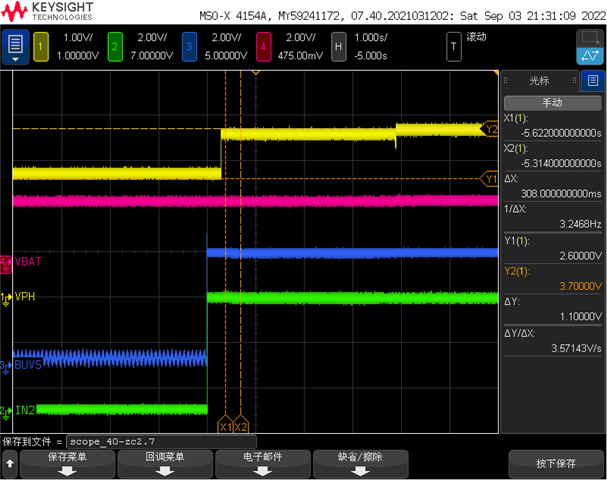Open the 保存菜单 save menu

(x=67, y=464)
